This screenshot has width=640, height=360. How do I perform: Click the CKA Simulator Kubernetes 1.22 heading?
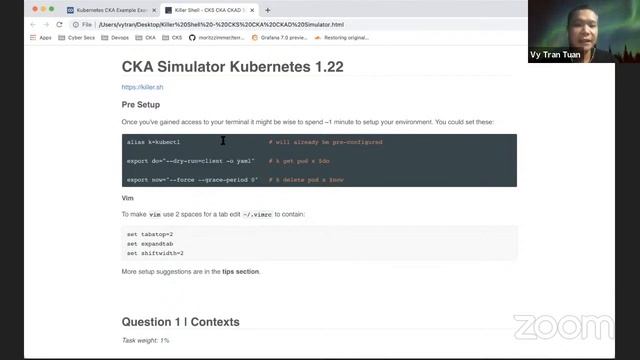tap(233, 67)
